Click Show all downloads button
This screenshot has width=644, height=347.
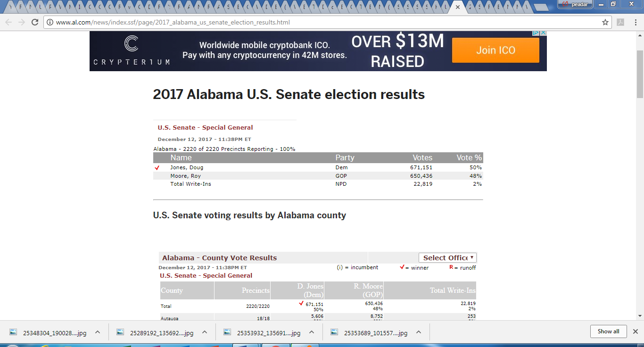[x=608, y=331]
